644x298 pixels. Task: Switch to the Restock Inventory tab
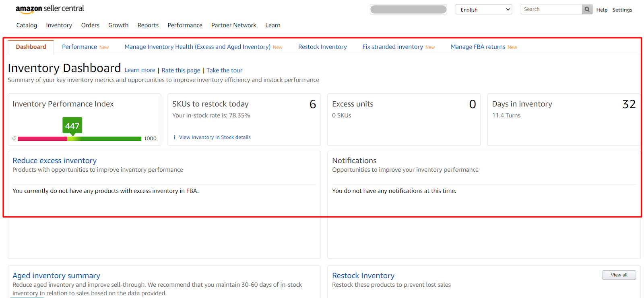coord(322,47)
